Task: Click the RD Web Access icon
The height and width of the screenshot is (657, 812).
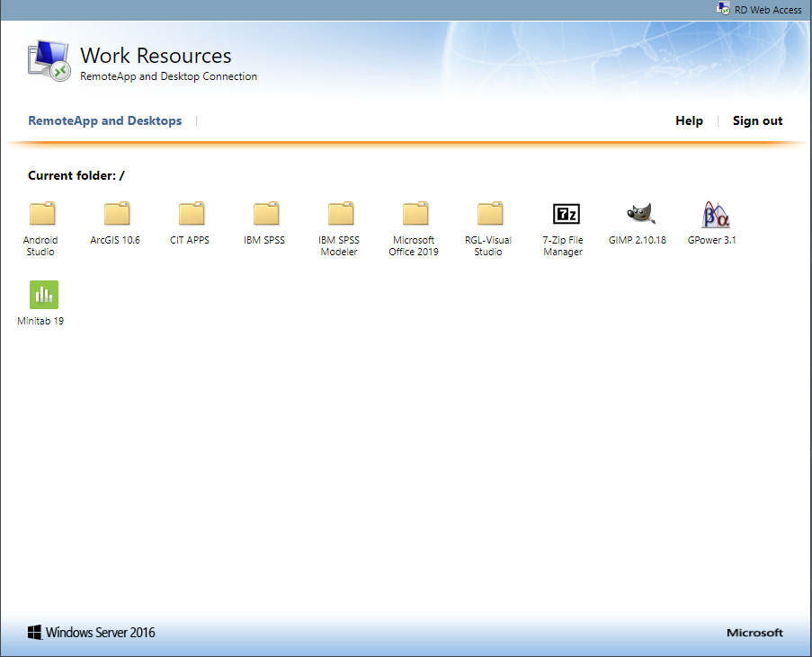Action: [724, 9]
